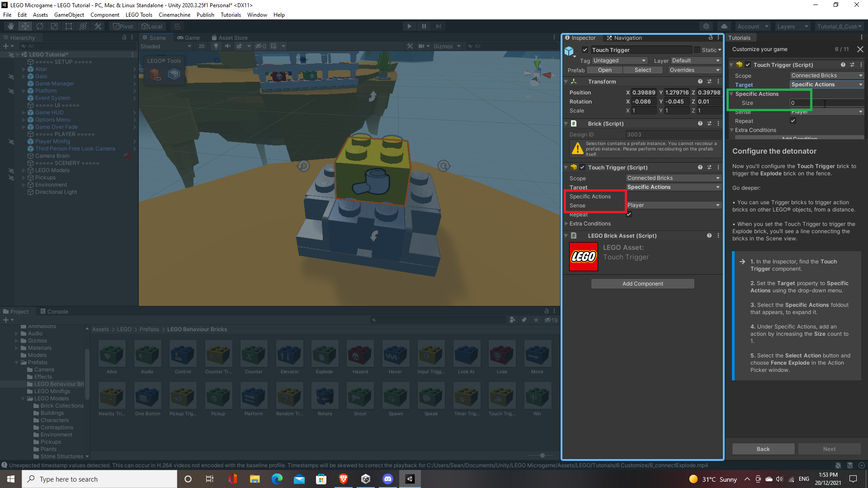Expand Specific Actions foldout in Inspector
This screenshot has height=488, width=868.
[x=590, y=197]
